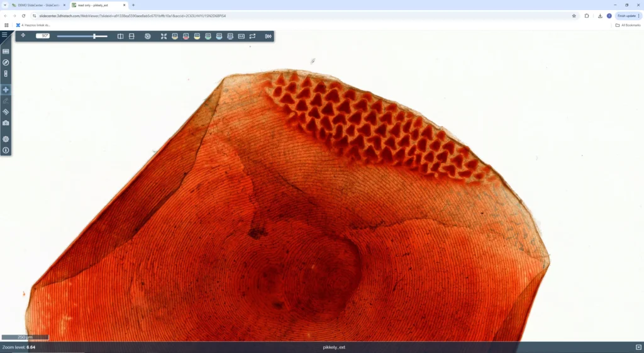Open the tab search dropdown in Chrome

click(5, 5)
